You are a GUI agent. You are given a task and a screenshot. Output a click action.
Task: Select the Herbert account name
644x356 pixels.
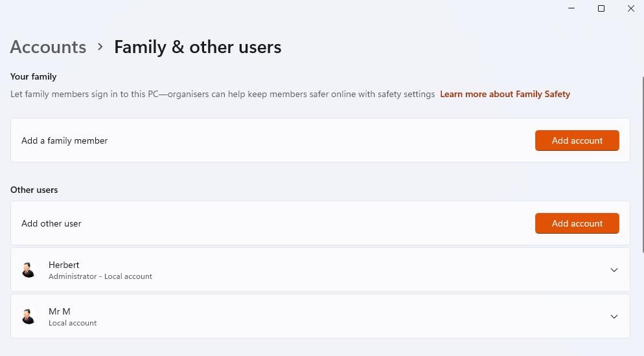[64, 265]
